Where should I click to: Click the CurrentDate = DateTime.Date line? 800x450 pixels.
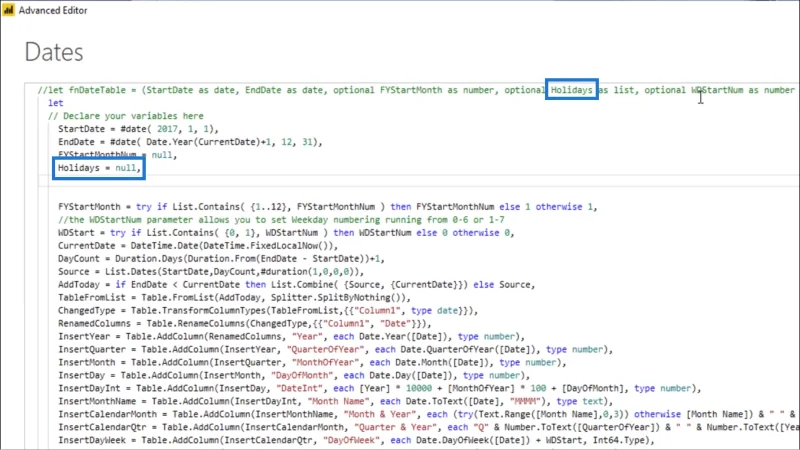pos(198,245)
